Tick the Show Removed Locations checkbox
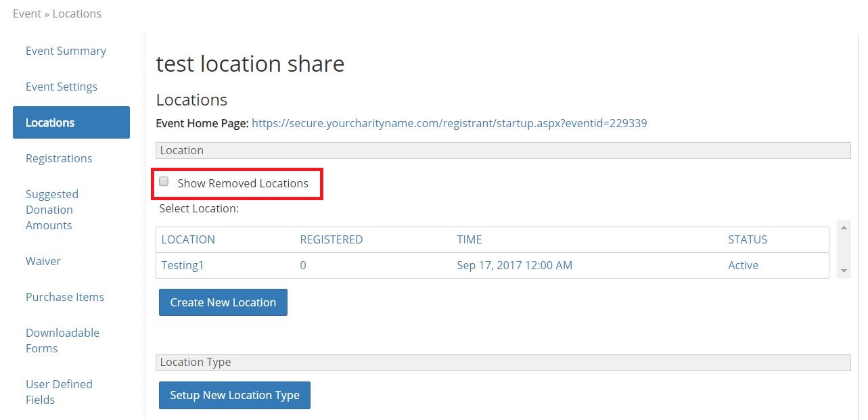Screen dimensions: 868x420 pos(164,182)
